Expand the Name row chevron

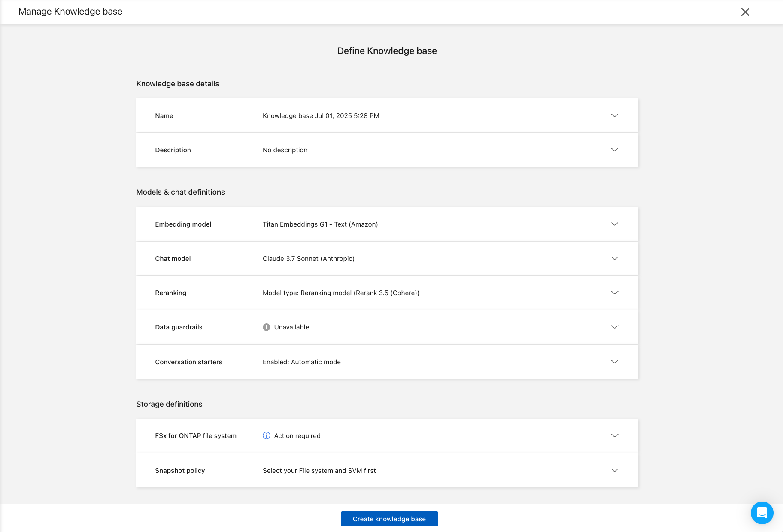tap(614, 115)
